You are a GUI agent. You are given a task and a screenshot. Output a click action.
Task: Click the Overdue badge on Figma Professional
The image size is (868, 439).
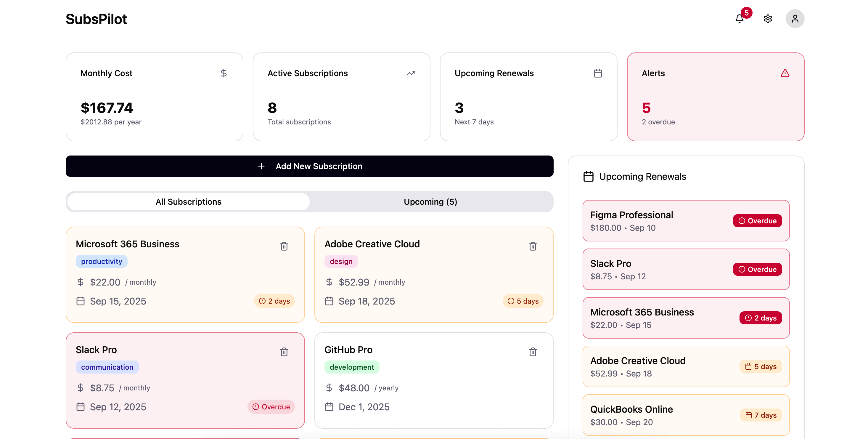tap(757, 220)
